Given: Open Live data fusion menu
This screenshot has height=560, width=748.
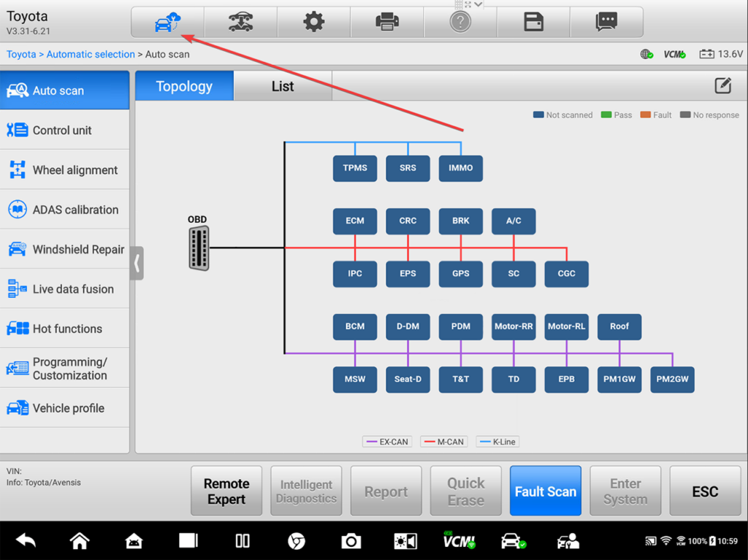Looking at the screenshot, I should [64, 288].
